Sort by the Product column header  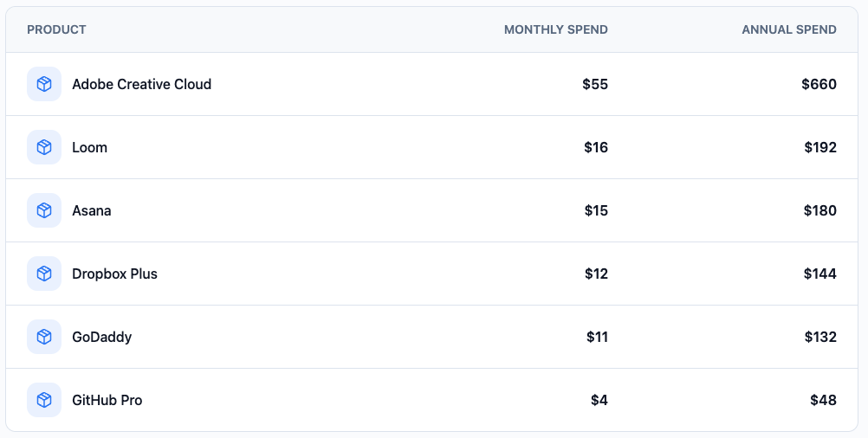click(56, 29)
